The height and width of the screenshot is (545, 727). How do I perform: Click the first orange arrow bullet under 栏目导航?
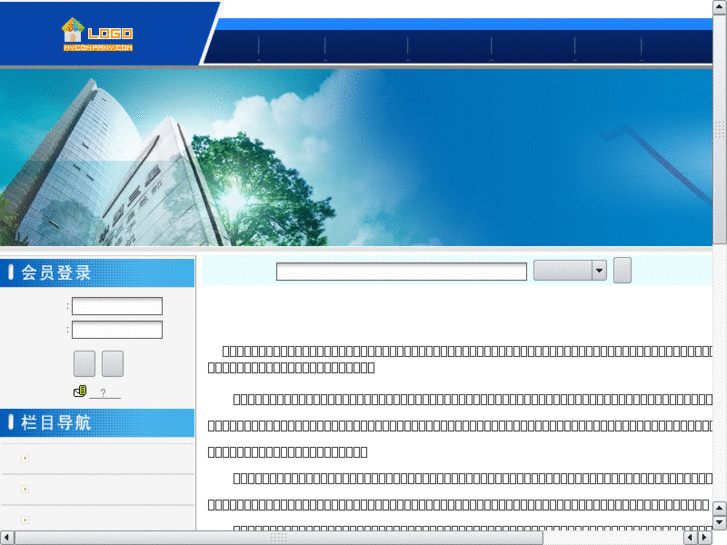click(25, 458)
